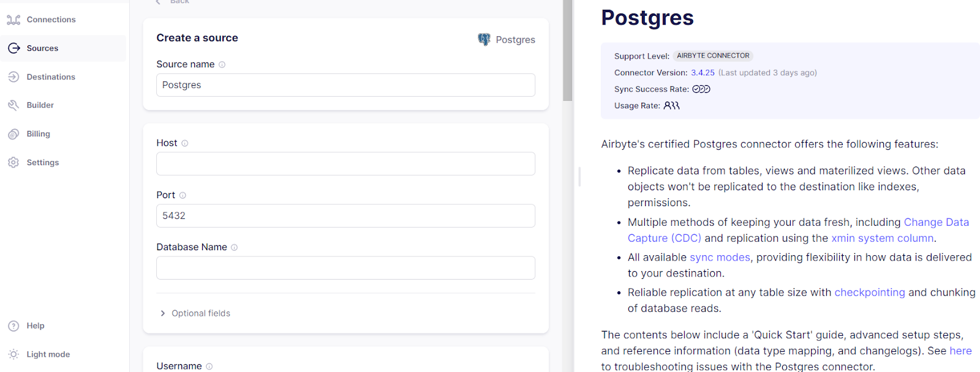This screenshot has width=980, height=372.
Task: Click the Connections sidebar icon
Action: pyautogui.click(x=13, y=20)
